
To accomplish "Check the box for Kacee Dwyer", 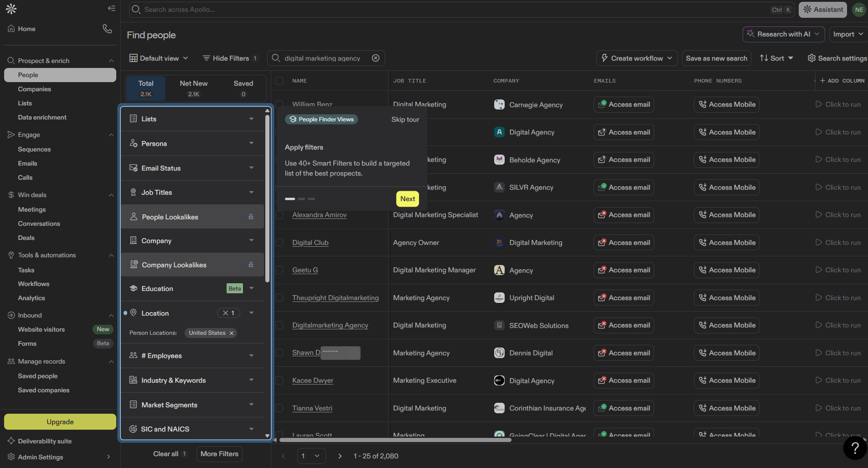I will [279, 380].
